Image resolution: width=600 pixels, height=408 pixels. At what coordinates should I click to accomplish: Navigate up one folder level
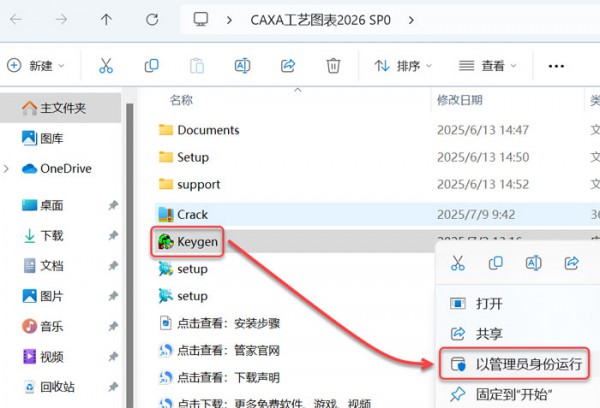coord(106,19)
